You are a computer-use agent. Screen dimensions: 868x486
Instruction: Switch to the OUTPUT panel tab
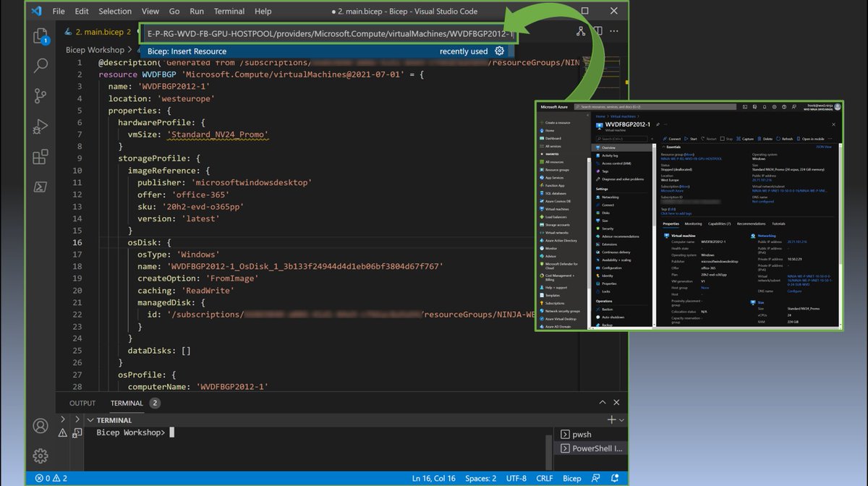[x=82, y=404]
